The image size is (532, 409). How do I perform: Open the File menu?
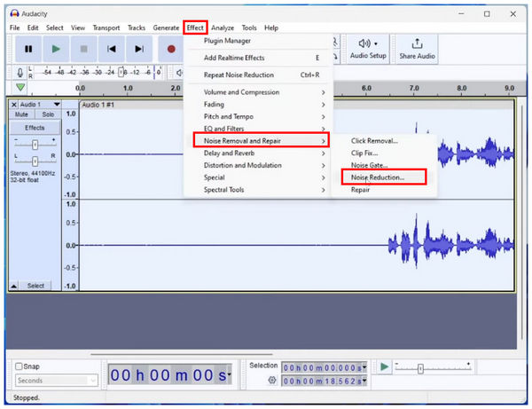pos(15,28)
